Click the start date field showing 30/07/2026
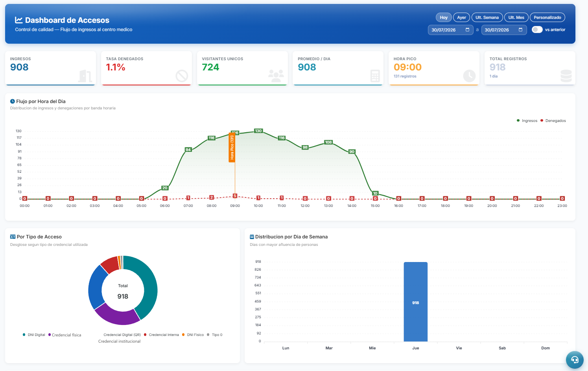Screen dimensions: 588x371 pyautogui.click(x=451, y=30)
